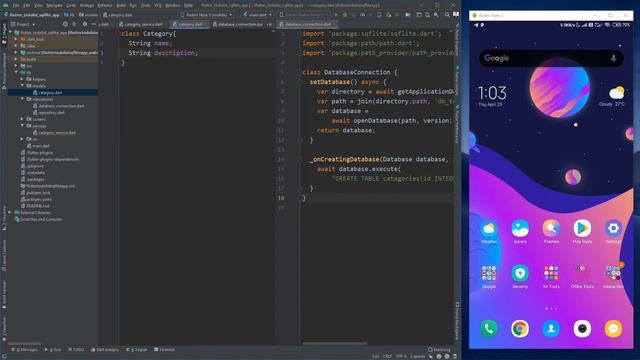The height and width of the screenshot is (360, 640).
Task: Open the File menu
Action: coord(16,5)
